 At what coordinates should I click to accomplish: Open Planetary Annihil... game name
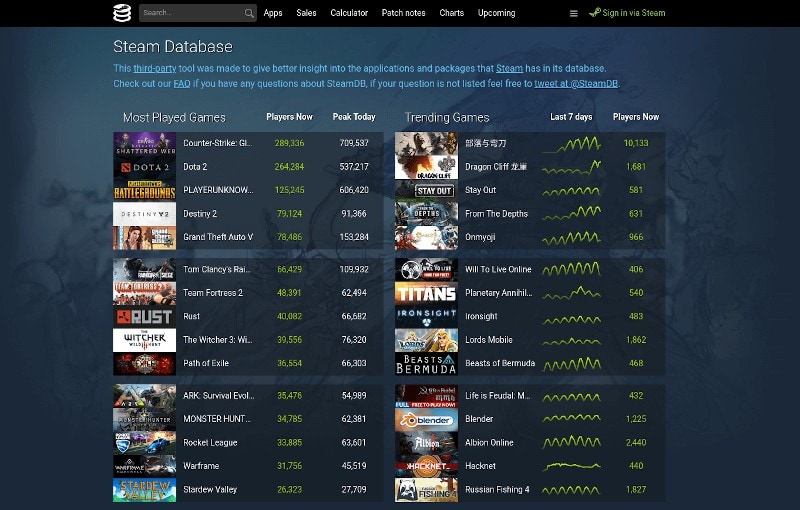coord(498,293)
